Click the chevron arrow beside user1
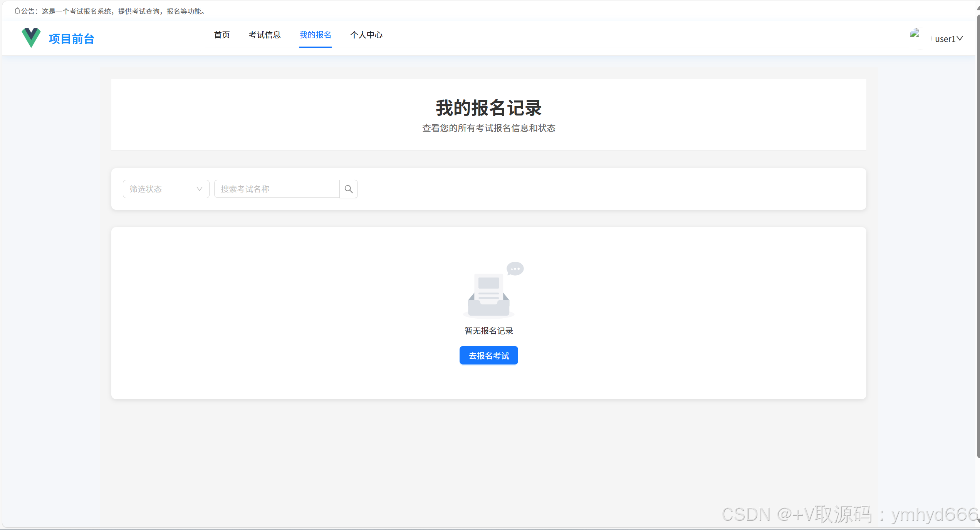 960,38
